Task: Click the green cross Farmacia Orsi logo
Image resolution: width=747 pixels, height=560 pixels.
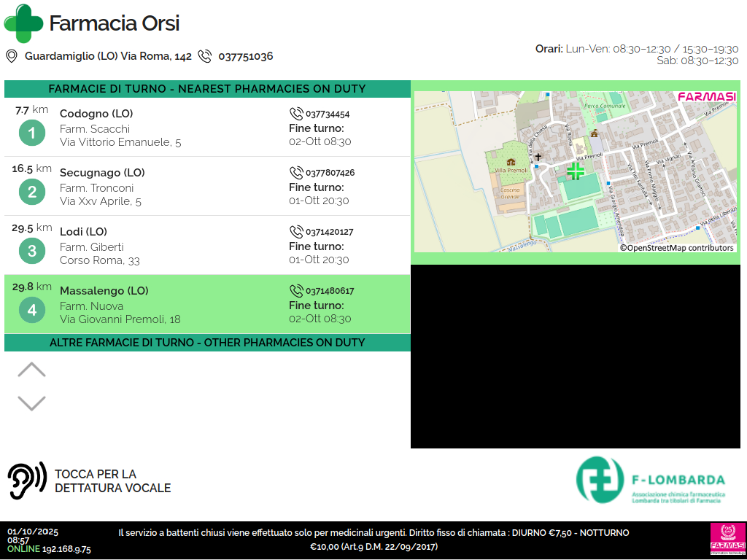Action: (x=23, y=23)
